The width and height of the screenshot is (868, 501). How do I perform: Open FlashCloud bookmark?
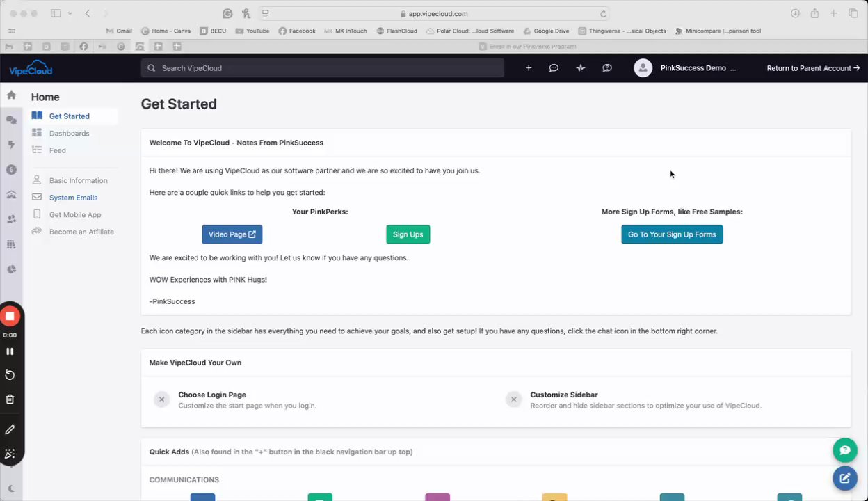coord(397,31)
